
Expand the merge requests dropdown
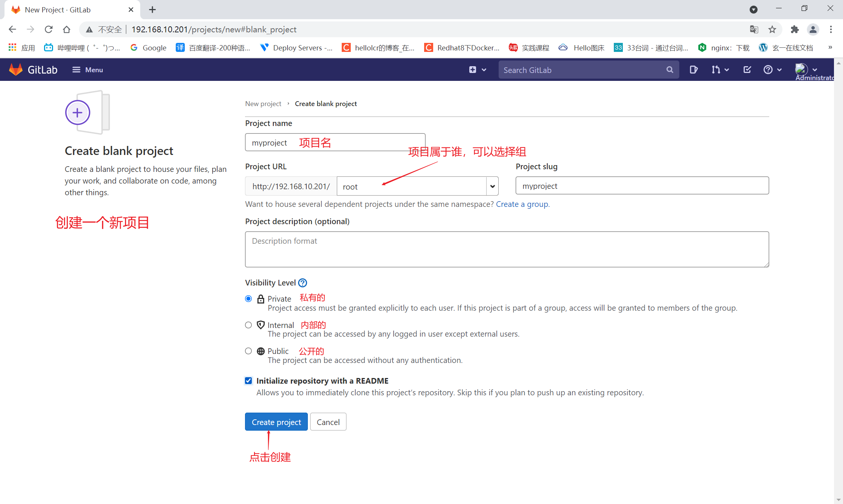(720, 70)
